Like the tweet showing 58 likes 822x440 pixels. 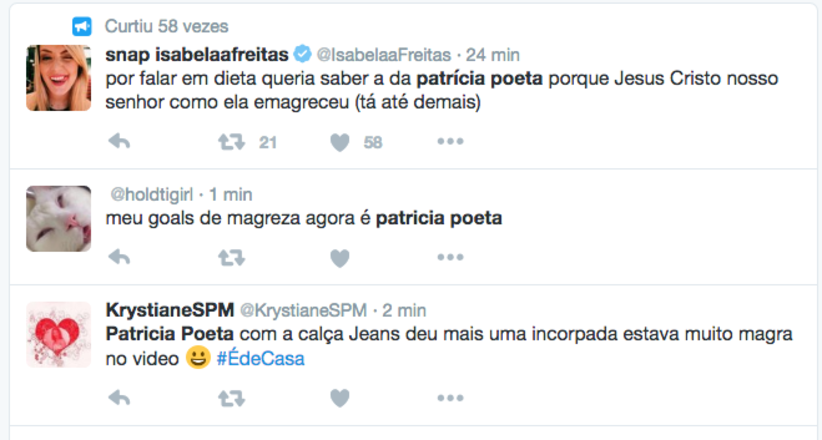tap(340, 143)
